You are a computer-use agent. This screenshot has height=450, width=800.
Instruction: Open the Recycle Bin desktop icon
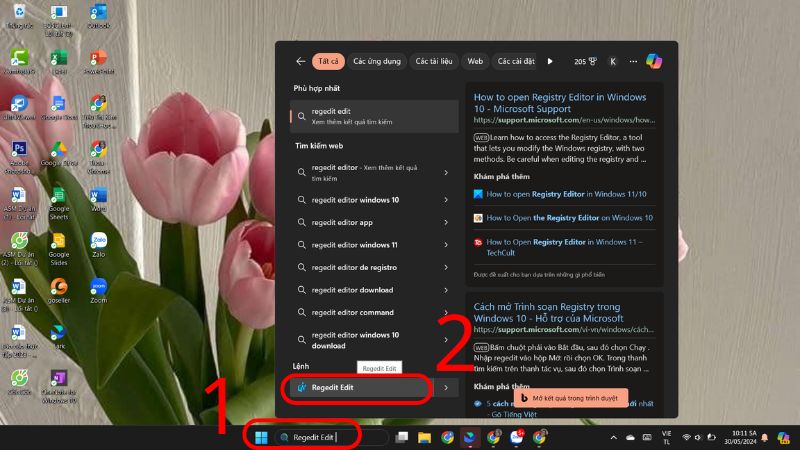coord(19,17)
